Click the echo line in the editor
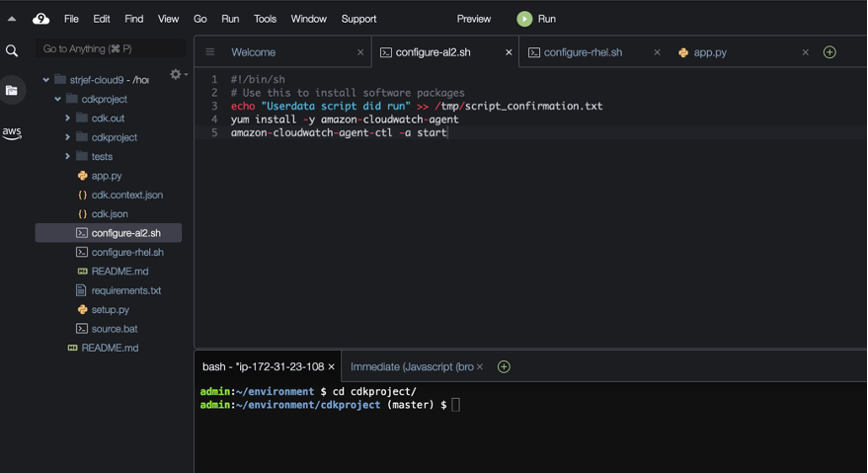Viewport: 868px width, 473px height. click(417, 106)
